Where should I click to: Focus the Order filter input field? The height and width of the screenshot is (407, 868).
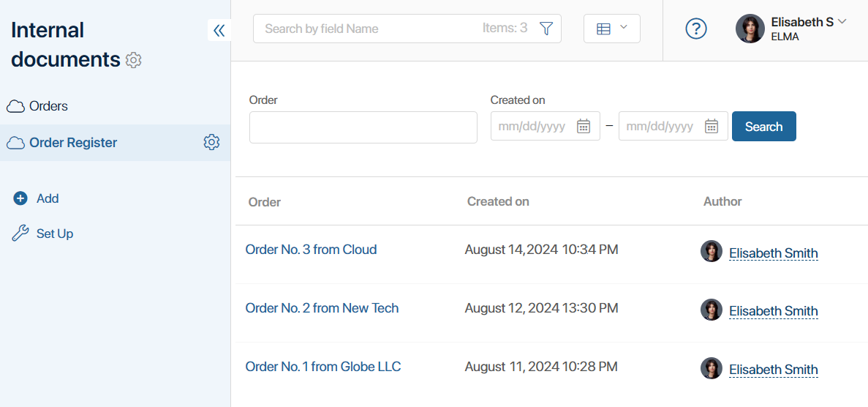click(x=363, y=127)
